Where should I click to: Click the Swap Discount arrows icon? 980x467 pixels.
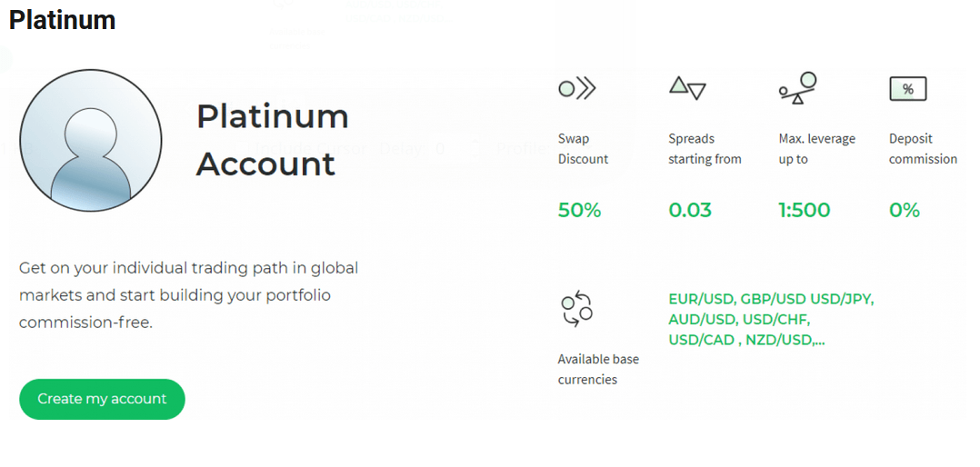[x=577, y=89]
